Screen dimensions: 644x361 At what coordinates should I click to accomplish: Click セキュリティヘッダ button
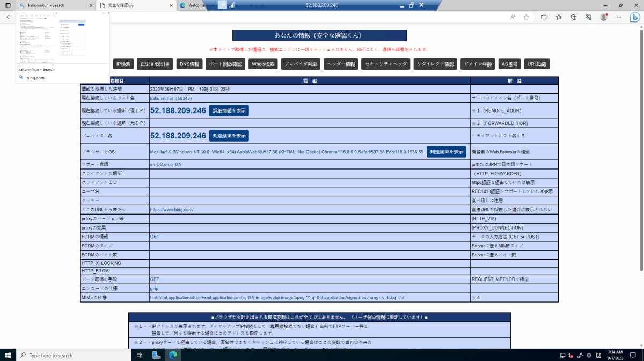click(x=386, y=64)
